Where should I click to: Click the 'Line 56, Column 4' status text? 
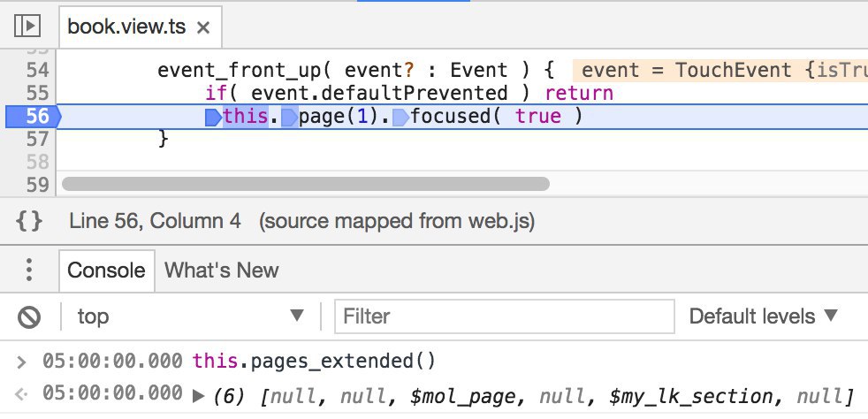155,221
